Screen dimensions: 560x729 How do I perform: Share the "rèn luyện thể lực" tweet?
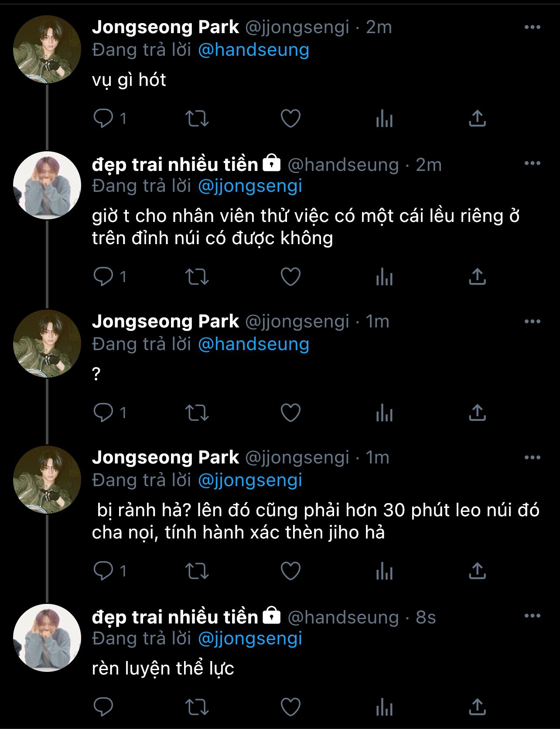pyautogui.click(x=477, y=707)
